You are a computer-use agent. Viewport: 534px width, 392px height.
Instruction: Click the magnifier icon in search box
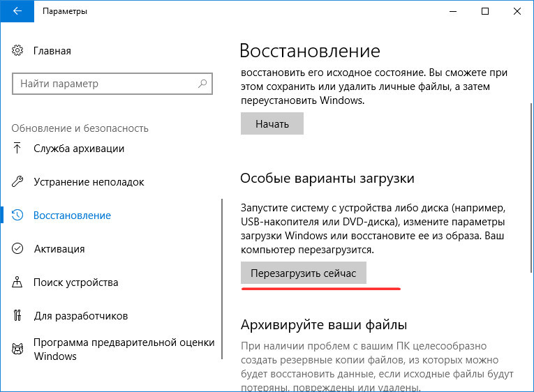coord(202,84)
